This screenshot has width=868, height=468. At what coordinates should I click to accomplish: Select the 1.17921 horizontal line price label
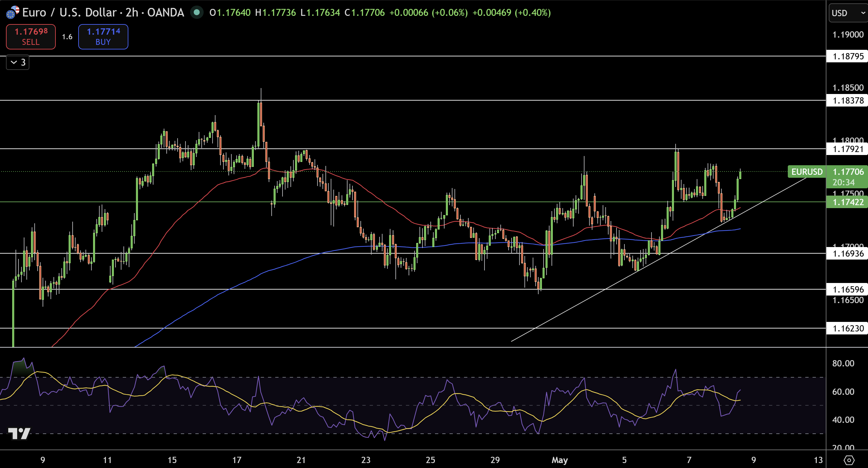tap(848, 149)
